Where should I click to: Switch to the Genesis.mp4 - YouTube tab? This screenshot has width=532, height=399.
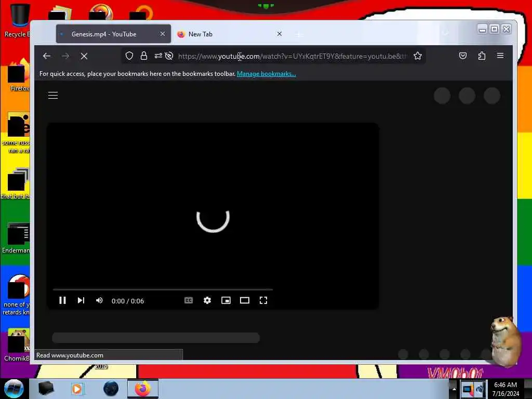tap(113, 34)
